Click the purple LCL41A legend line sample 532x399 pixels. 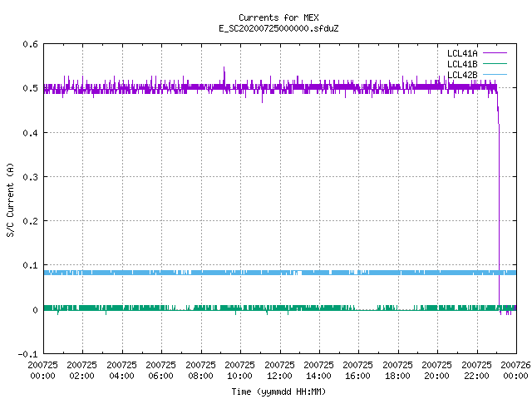coord(495,53)
